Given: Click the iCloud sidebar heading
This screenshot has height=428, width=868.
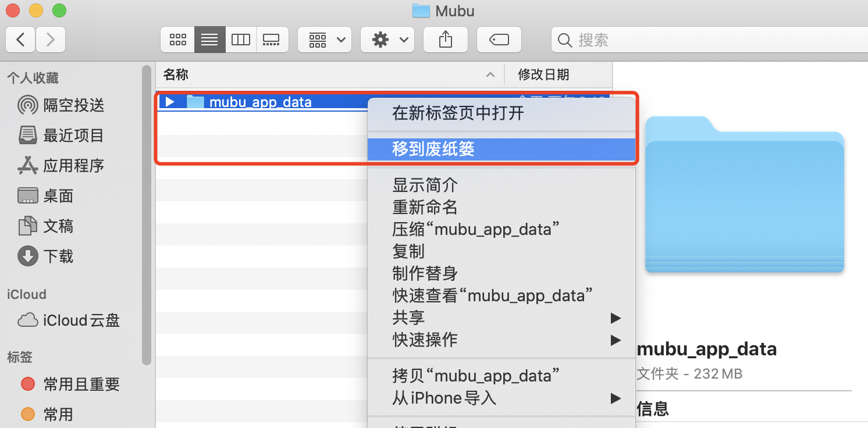Looking at the screenshot, I should pos(27,294).
